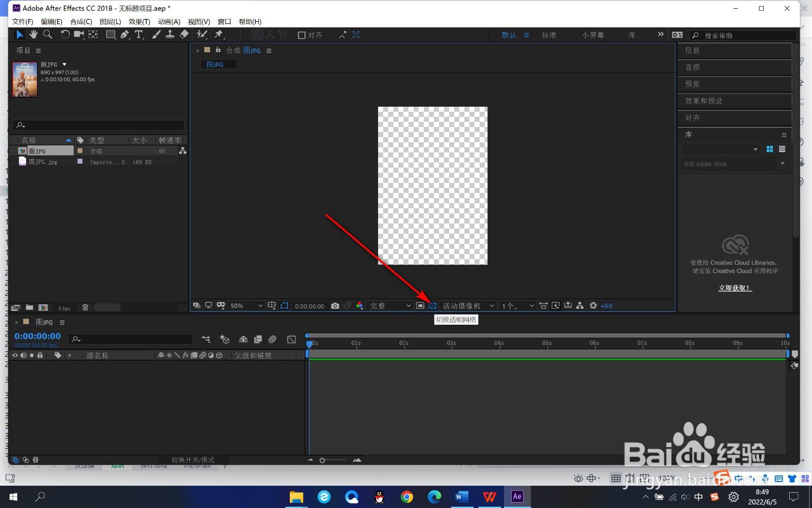
Task: Enable the 对齐 snapping checkbox
Action: coord(301,35)
